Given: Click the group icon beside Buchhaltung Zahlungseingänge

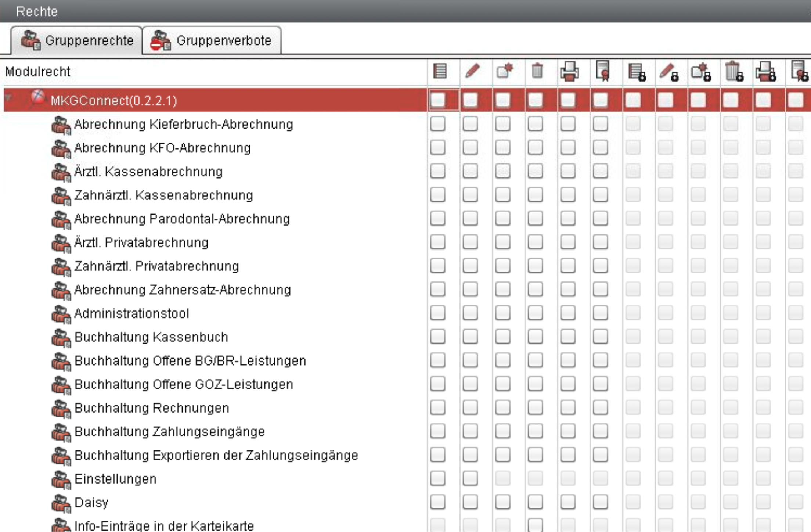Looking at the screenshot, I should [61, 432].
